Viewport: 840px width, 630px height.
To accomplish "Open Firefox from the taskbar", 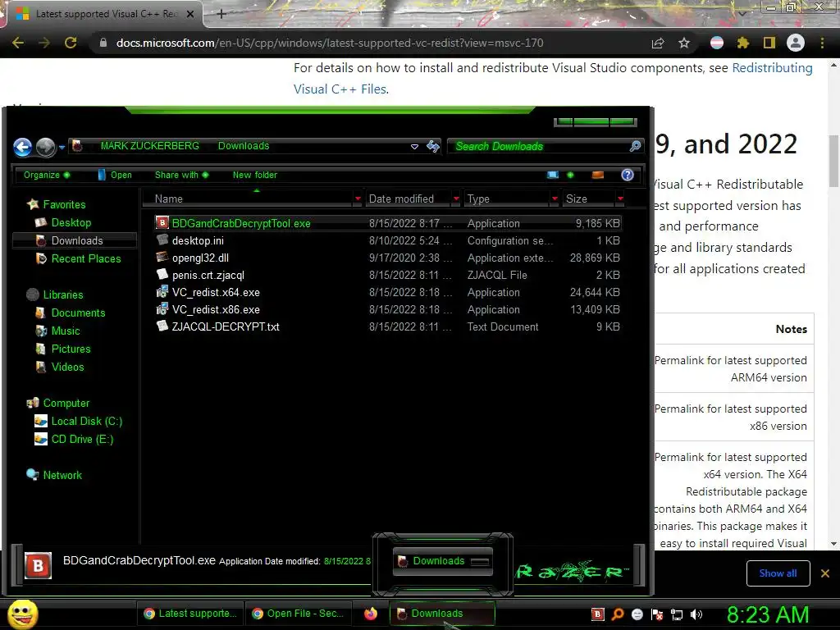I will [370, 614].
